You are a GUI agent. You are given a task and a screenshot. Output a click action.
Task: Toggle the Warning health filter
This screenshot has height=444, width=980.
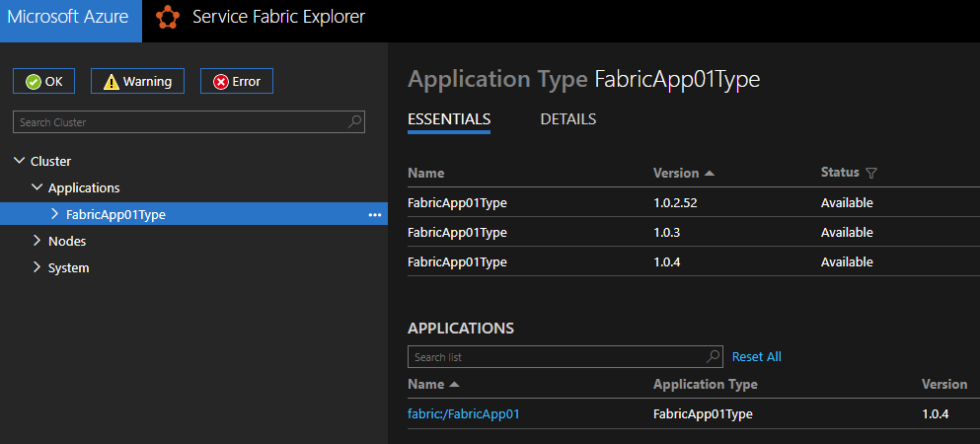pyautogui.click(x=137, y=81)
